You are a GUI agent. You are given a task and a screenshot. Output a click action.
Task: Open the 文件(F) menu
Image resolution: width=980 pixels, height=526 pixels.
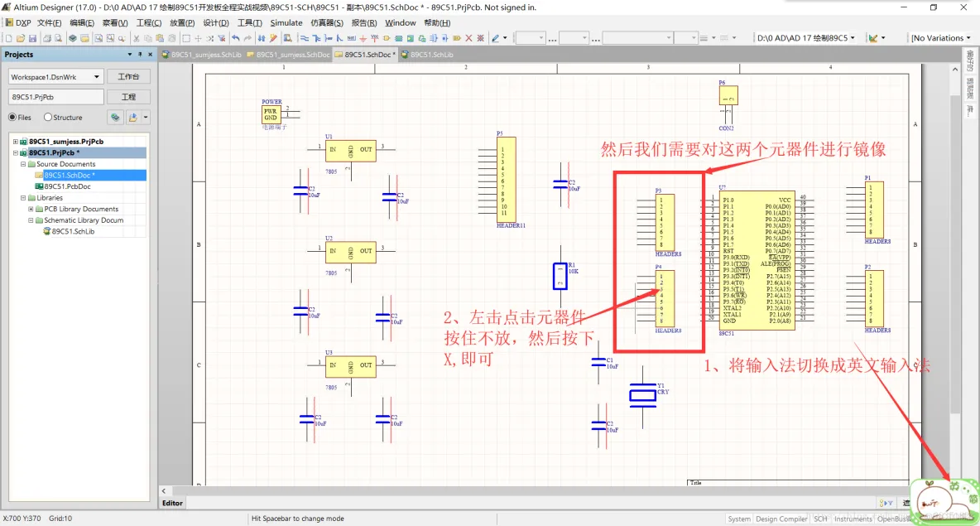point(49,22)
